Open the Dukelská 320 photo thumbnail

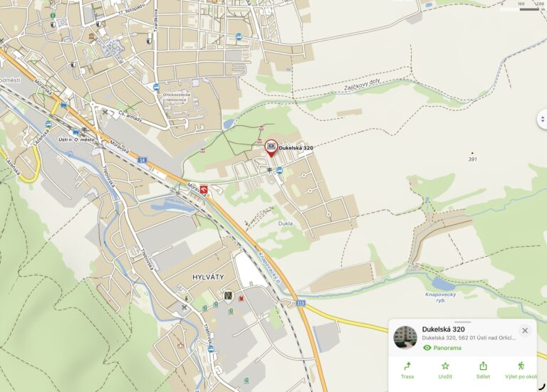(405, 337)
